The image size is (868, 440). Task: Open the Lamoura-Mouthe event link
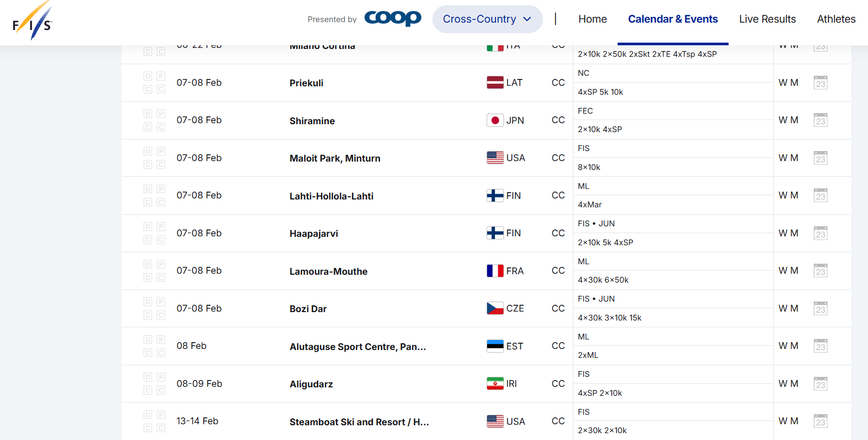click(x=328, y=272)
